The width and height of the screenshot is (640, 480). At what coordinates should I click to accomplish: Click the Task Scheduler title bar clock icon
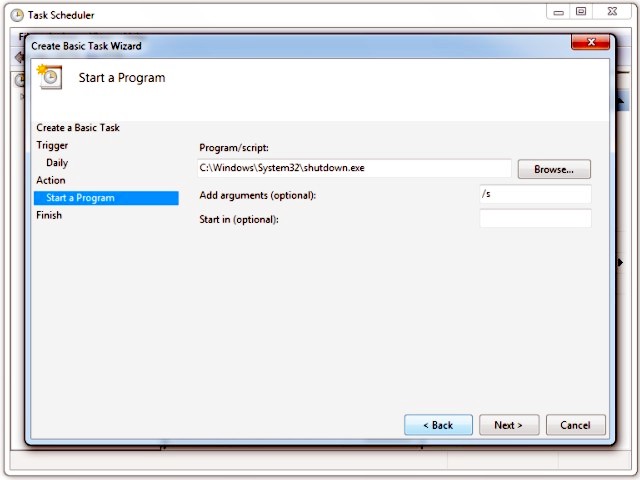17,16
